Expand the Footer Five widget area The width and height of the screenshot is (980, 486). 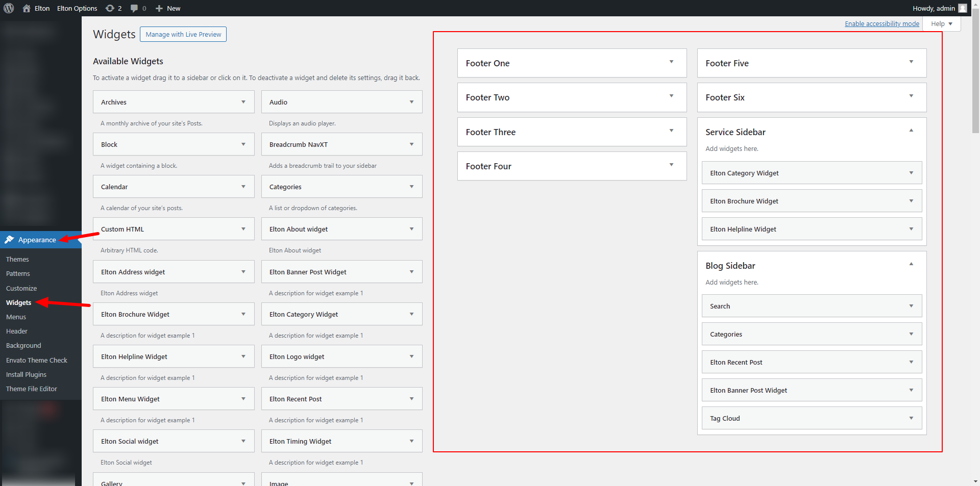click(x=911, y=62)
